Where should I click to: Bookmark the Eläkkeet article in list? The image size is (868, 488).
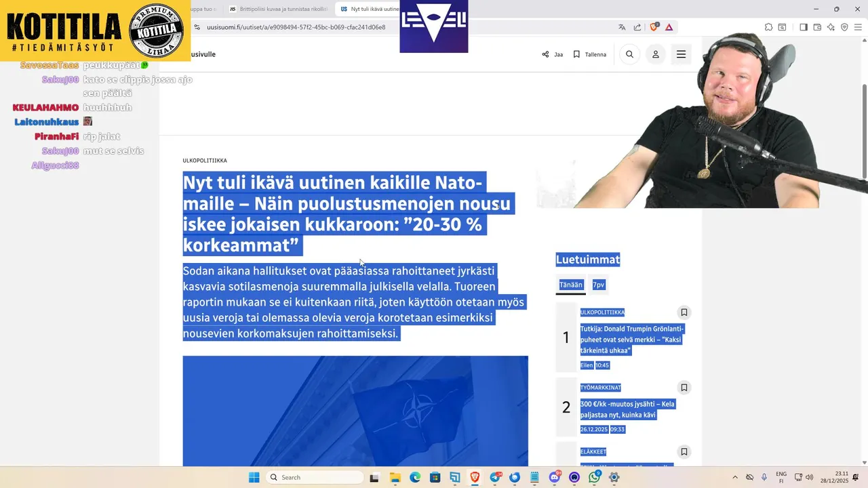click(x=684, y=451)
